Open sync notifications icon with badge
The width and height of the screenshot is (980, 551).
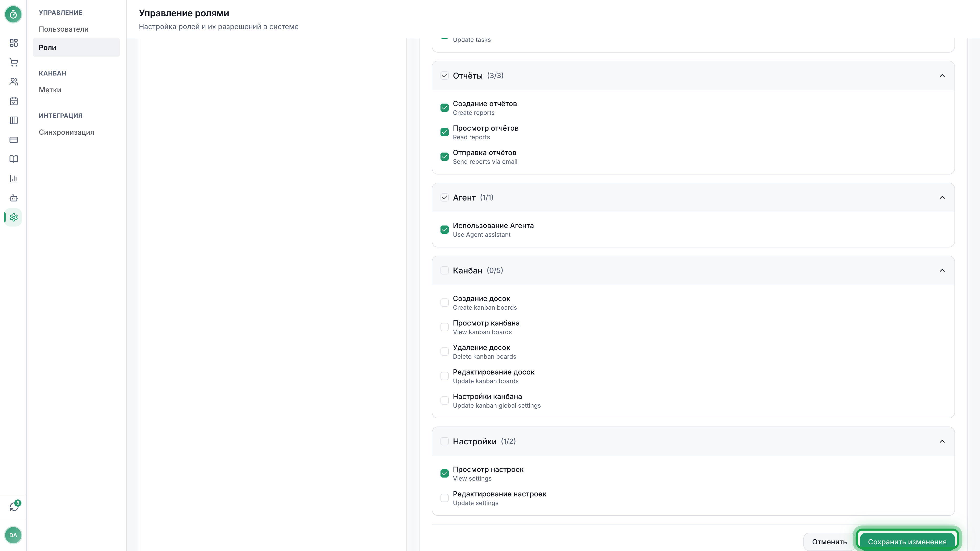tap(15, 506)
